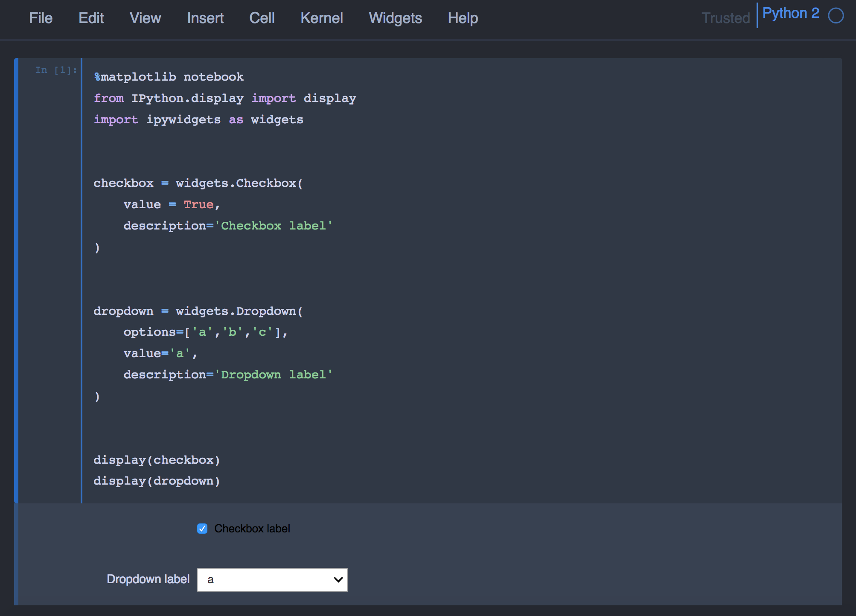Open the Help menu
The width and height of the screenshot is (856, 616).
463,18
